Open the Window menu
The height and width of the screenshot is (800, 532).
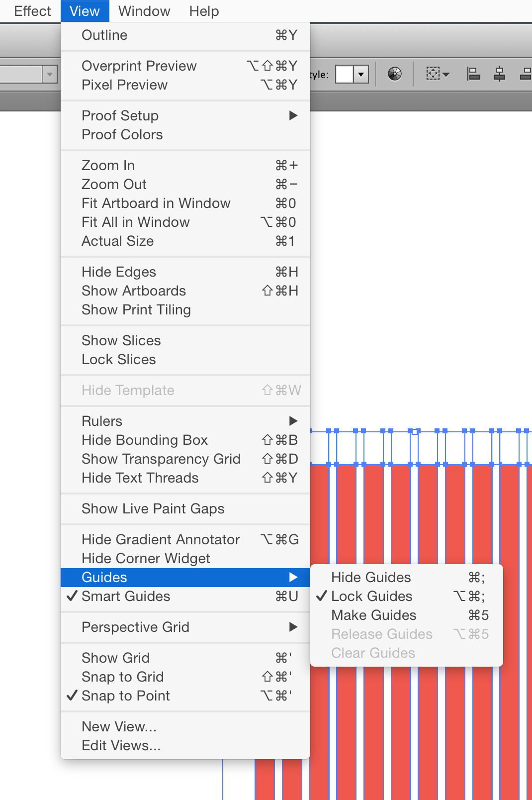(x=144, y=11)
